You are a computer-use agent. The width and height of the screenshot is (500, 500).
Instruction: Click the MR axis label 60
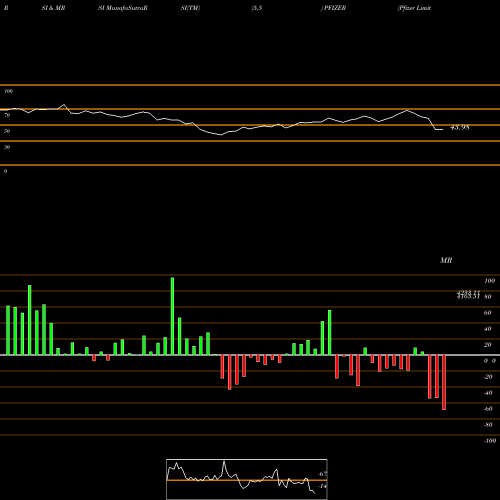coord(487,313)
